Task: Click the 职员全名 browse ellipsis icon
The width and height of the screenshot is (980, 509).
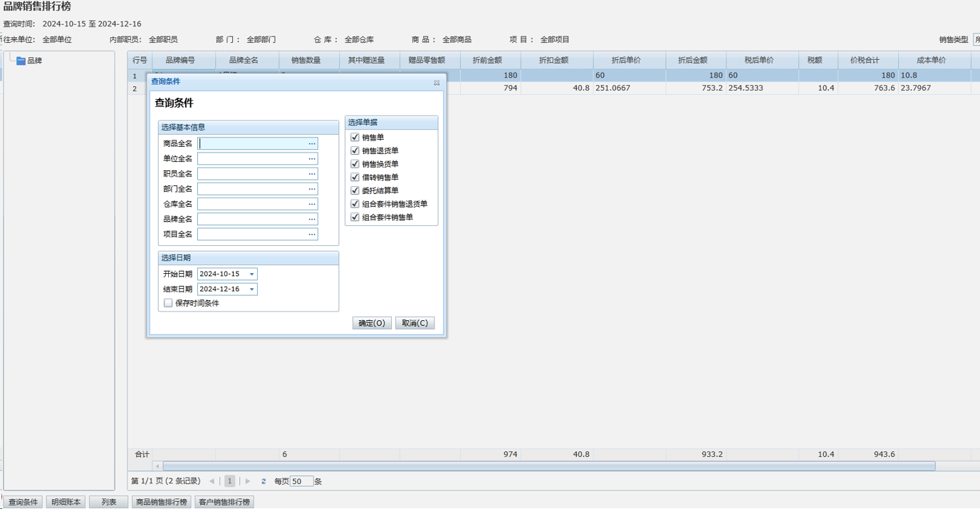Action: click(312, 174)
